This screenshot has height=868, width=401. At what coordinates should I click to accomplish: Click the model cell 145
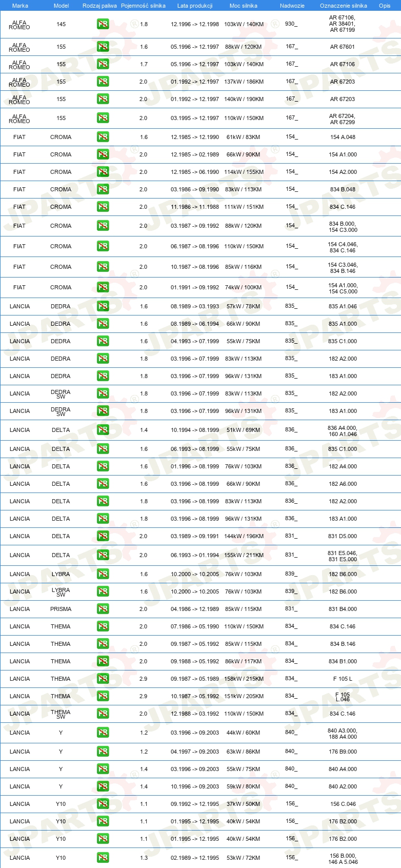[x=61, y=24]
